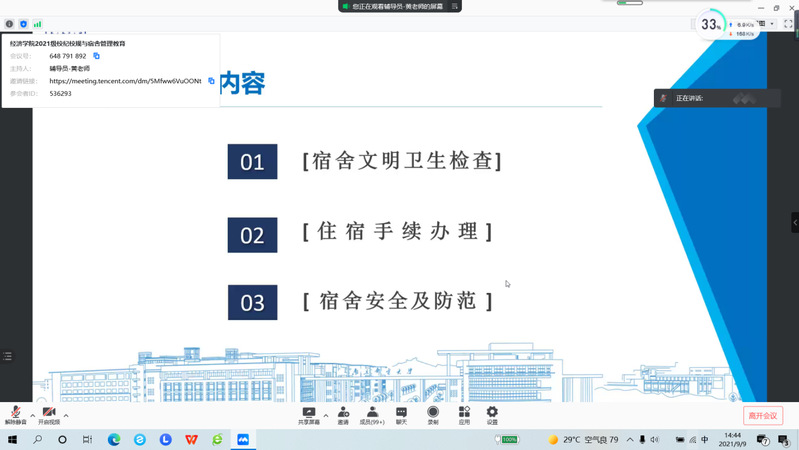Screen dimensions: 799x450
Task: Copy the meeting invitation link
Action: (211, 81)
